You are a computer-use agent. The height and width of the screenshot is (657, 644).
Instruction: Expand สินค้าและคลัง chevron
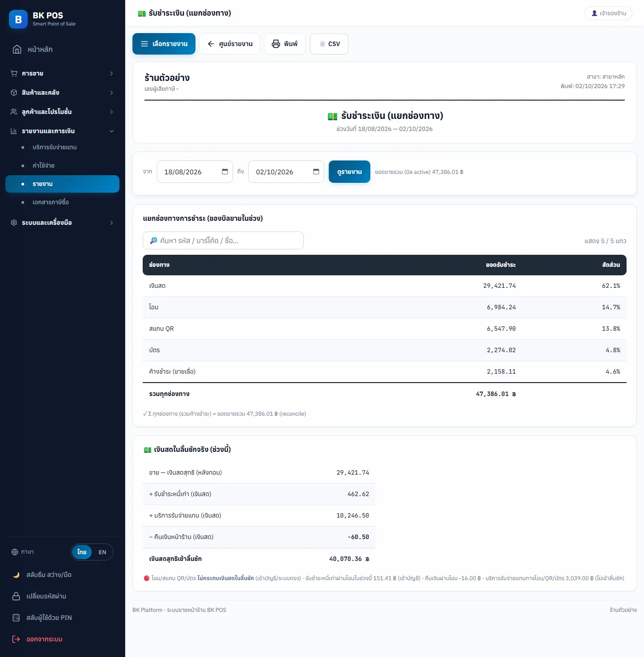click(x=111, y=93)
